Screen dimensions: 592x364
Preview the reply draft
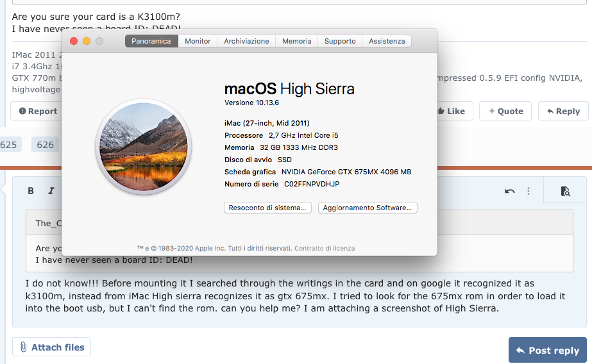tap(565, 191)
